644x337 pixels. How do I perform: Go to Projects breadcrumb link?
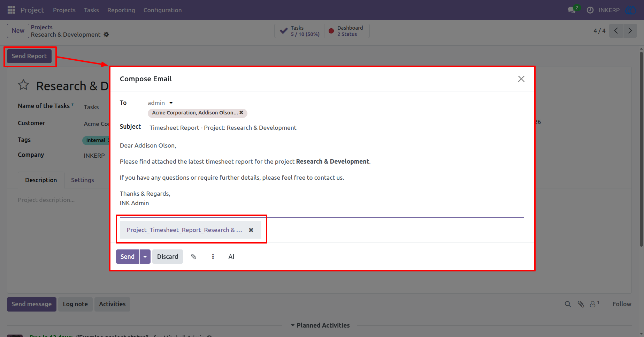point(42,27)
